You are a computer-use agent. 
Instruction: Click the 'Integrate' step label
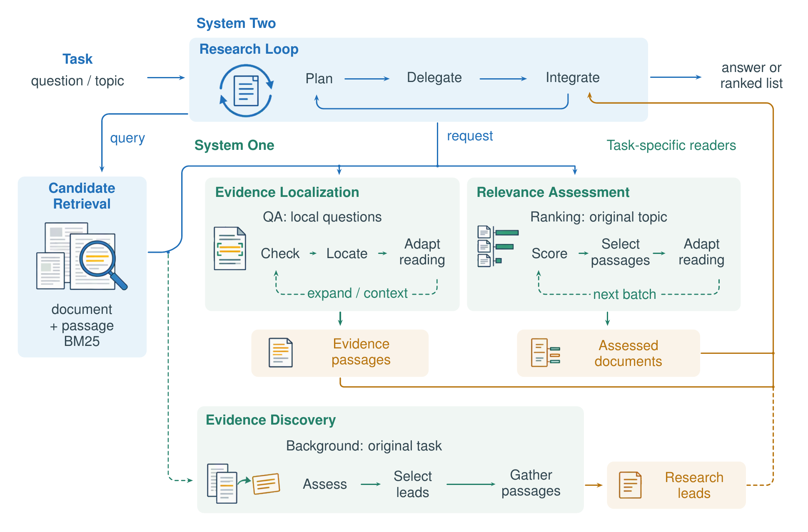pyautogui.click(x=573, y=77)
